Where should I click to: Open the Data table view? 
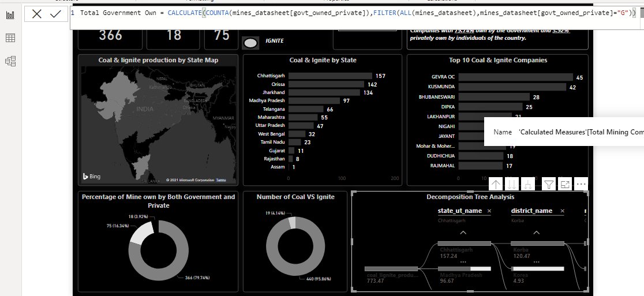point(10,38)
